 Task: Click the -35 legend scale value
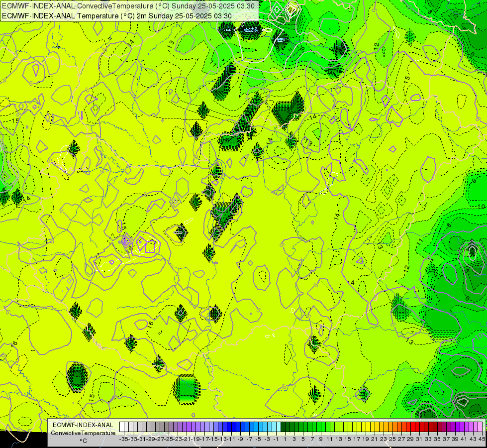pyautogui.click(x=124, y=439)
